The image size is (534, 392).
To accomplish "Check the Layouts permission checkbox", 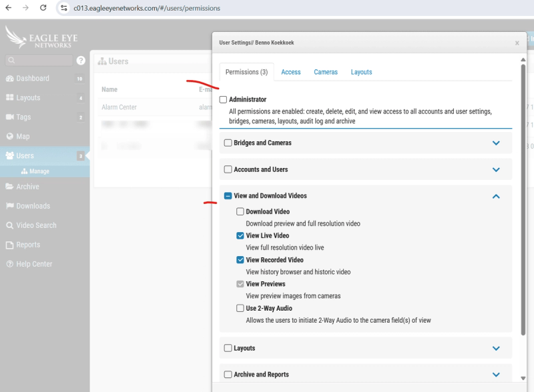I will pyautogui.click(x=228, y=348).
